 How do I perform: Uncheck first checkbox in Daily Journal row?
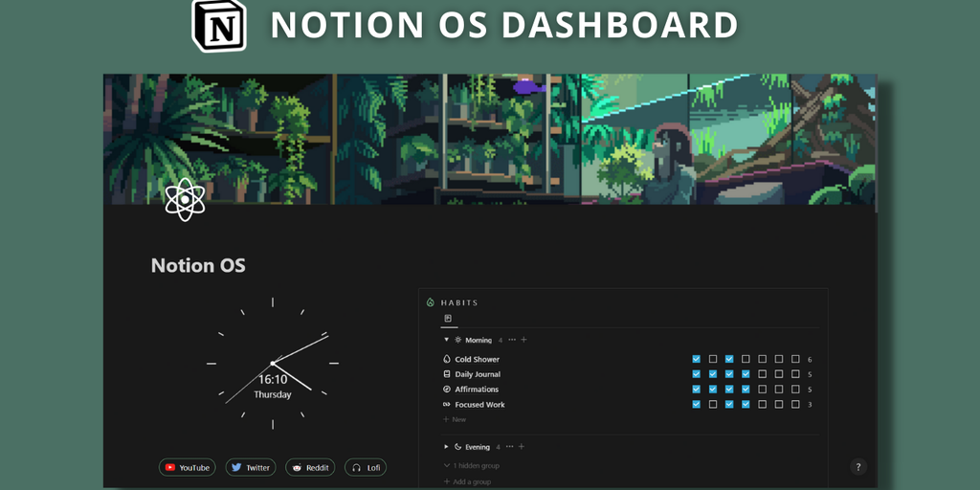[697, 374]
